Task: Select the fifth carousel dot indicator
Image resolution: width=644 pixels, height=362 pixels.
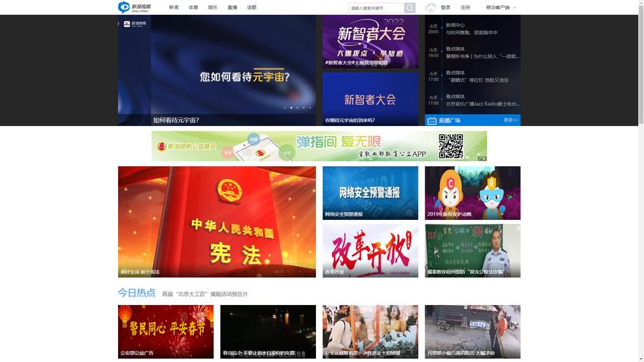Action: (310, 108)
